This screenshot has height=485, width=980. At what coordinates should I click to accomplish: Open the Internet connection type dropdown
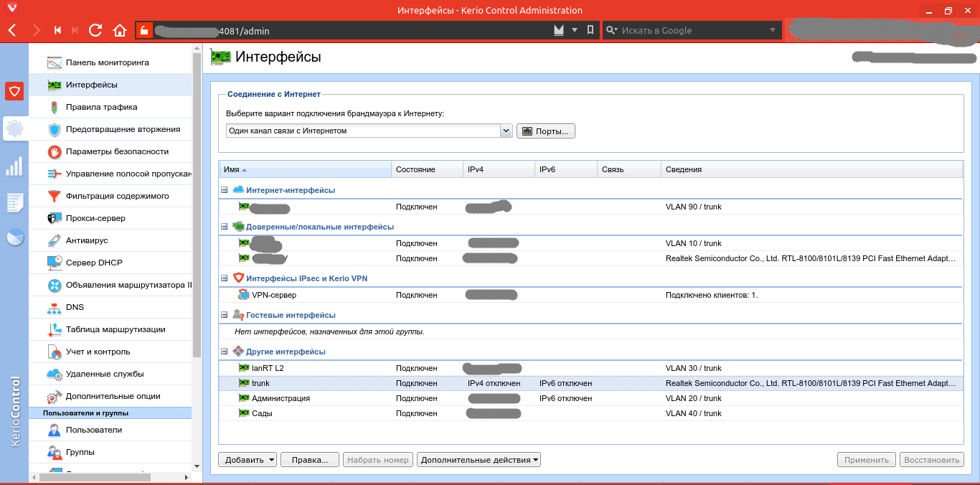click(506, 131)
